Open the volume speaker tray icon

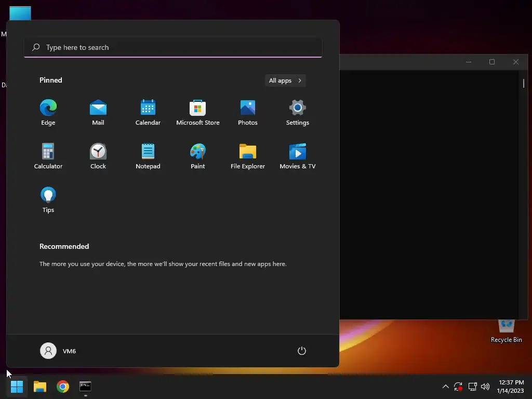[x=485, y=387]
